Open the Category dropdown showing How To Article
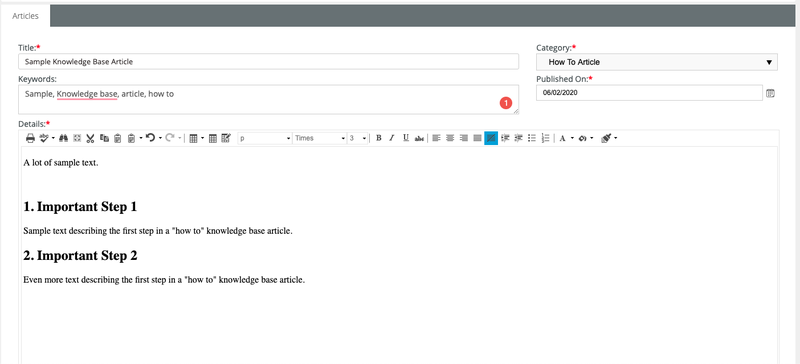Image resolution: width=800 pixels, height=364 pixels. [x=657, y=62]
